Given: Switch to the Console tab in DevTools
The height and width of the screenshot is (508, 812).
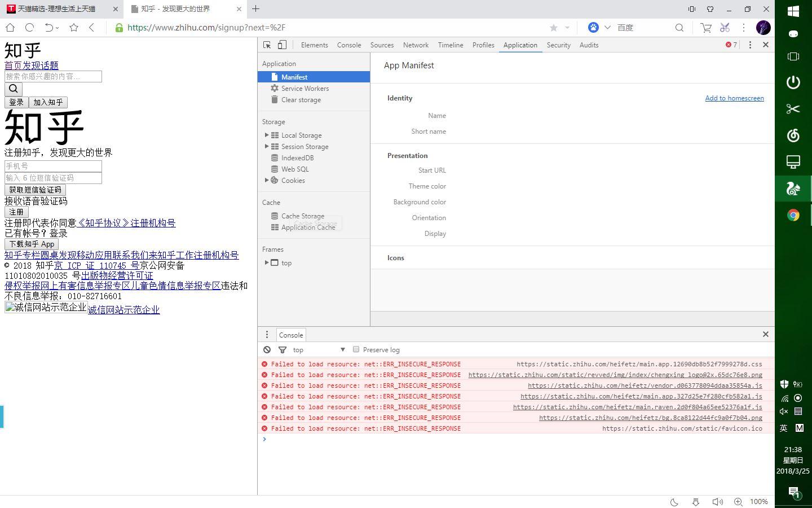Looking at the screenshot, I should tap(349, 45).
